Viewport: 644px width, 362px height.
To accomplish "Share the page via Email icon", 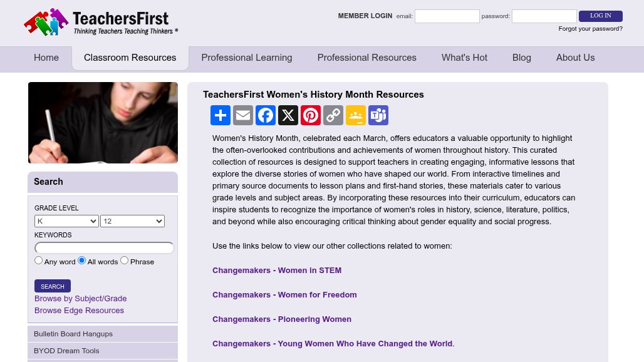I will pyautogui.click(x=243, y=115).
